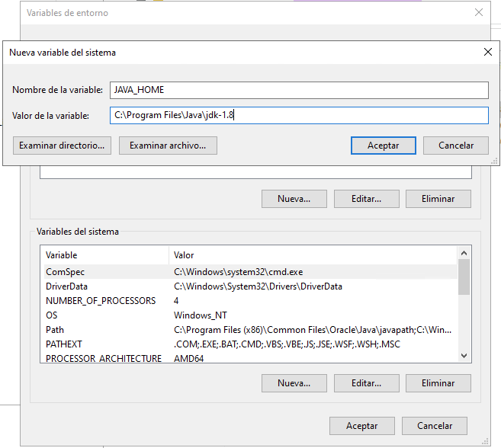The height and width of the screenshot is (448, 501).
Task: Click the Windows_NT value cell
Action: coord(201,315)
